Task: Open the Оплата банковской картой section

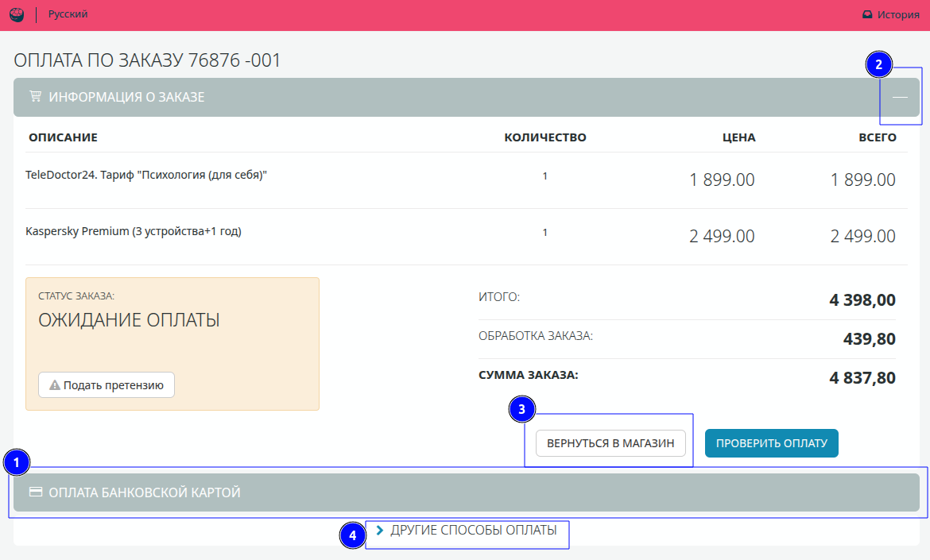Action: (x=144, y=492)
